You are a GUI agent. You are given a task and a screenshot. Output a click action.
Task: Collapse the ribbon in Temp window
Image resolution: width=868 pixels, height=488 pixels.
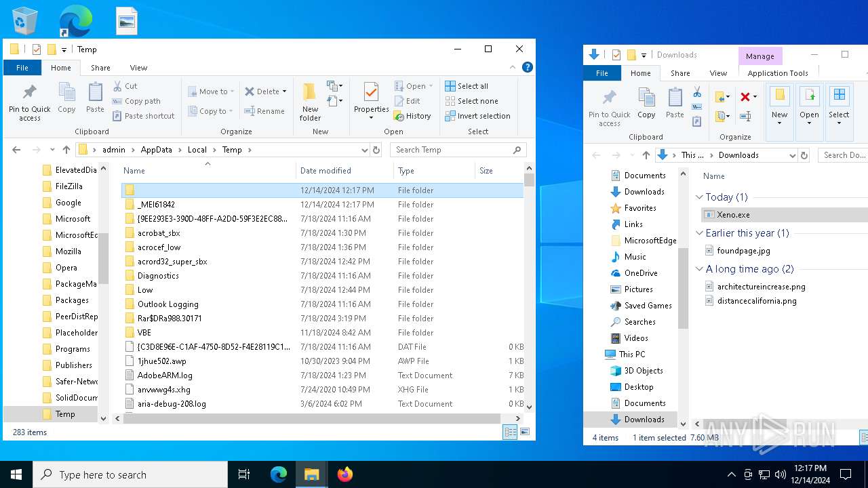tap(513, 68)
